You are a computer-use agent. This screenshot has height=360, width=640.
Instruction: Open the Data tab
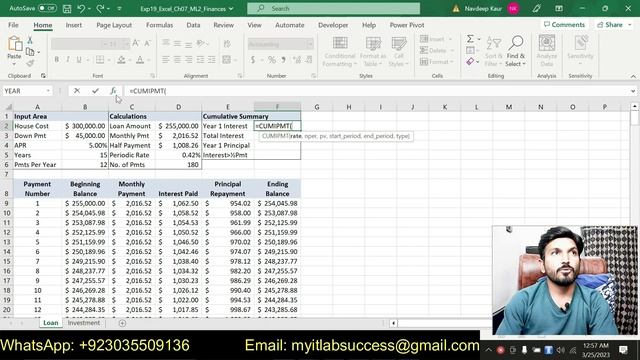(193, 25)
